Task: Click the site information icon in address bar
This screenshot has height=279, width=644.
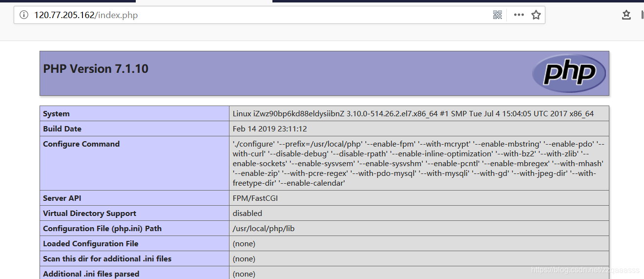Action: 24,15
